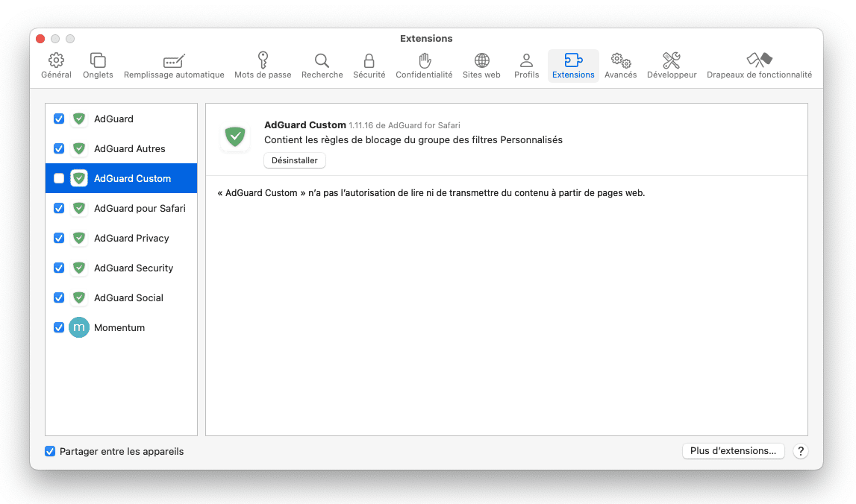The image size is (856, 504).
Task: Select 'AdGuard Autres' row text
Action: pos(129,148)
